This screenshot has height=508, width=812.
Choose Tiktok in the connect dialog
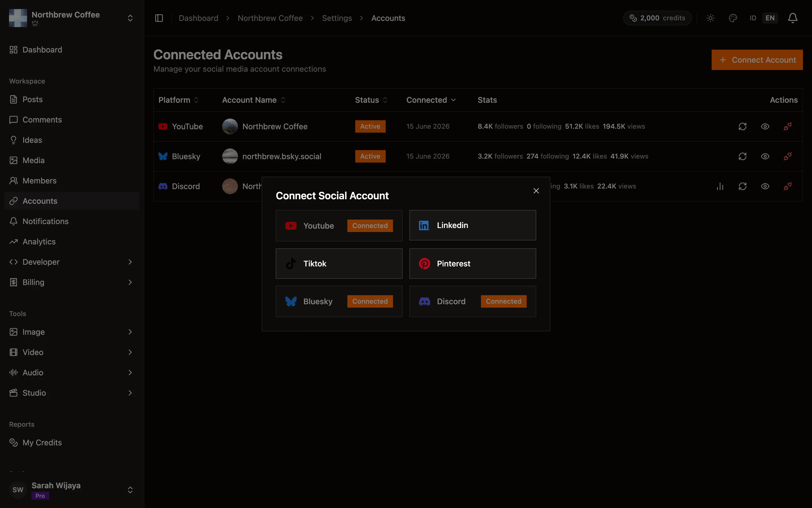click(x=339, y=264)
